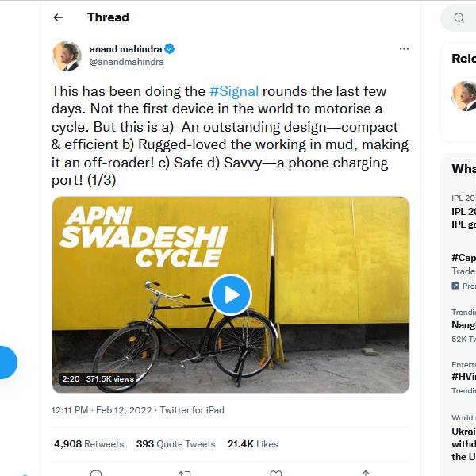The image size is (476, 476).
Task: Open the #Cap trending topic
Action: (463, 258)
